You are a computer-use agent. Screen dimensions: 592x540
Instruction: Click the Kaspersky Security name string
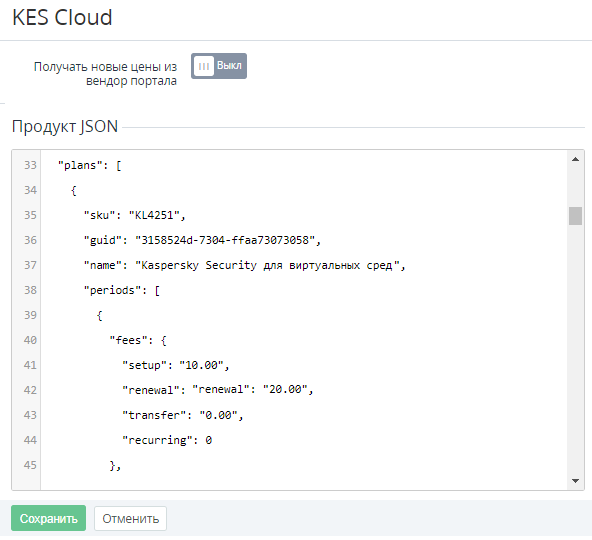(x=270, y=265)
